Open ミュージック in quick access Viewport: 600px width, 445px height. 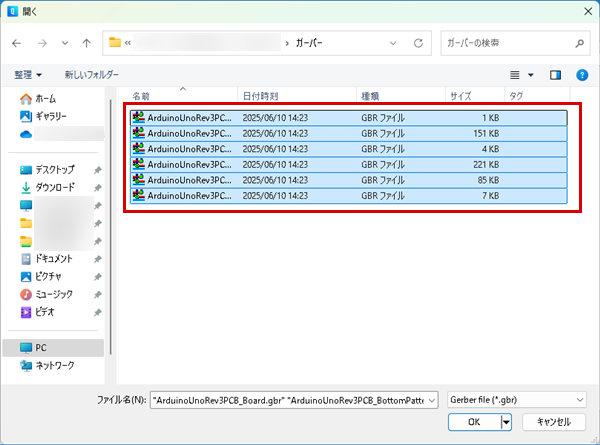tap(46, 294)
